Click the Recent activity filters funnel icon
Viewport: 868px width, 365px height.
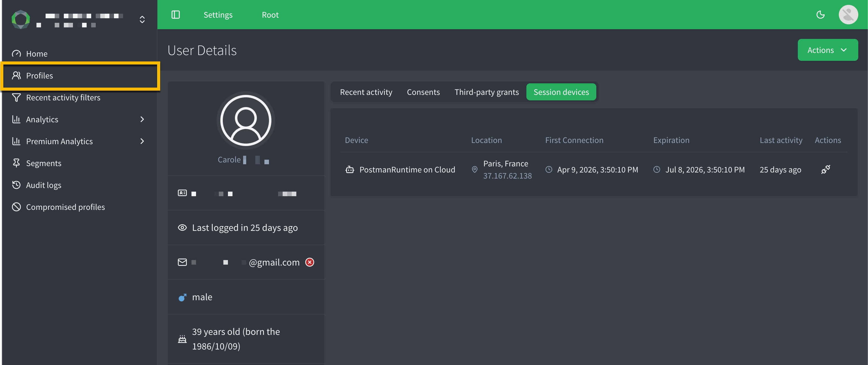[x=16, y=98]
